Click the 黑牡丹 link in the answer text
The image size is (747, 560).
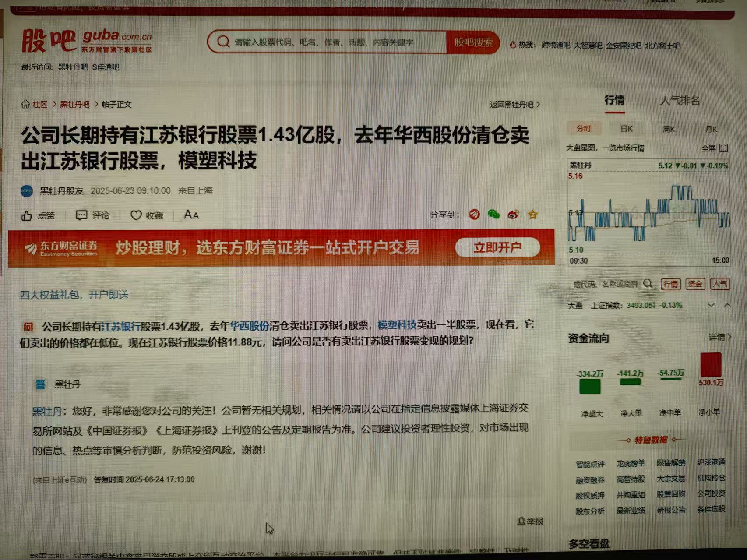click(47, 411)
